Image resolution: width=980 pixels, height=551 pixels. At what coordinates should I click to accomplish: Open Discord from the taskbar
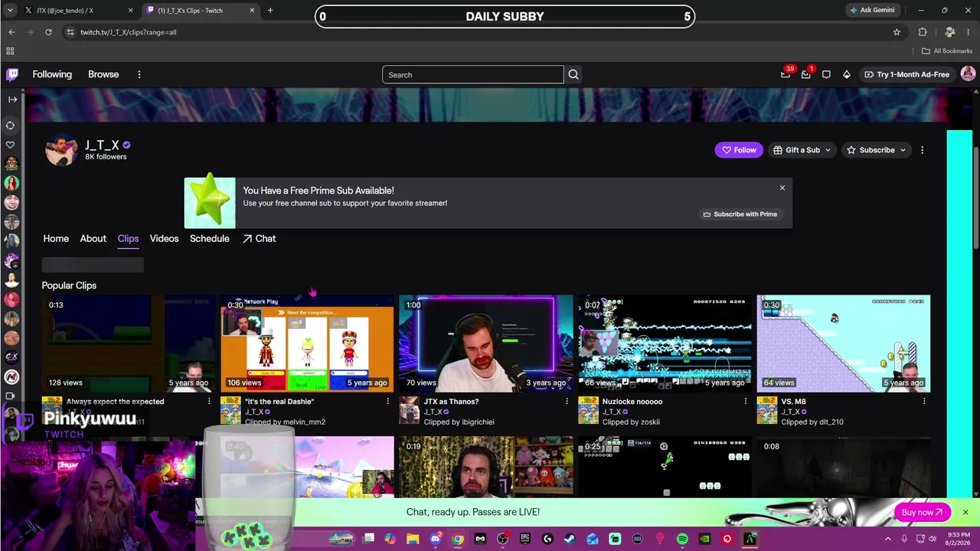tap(436, 539)
